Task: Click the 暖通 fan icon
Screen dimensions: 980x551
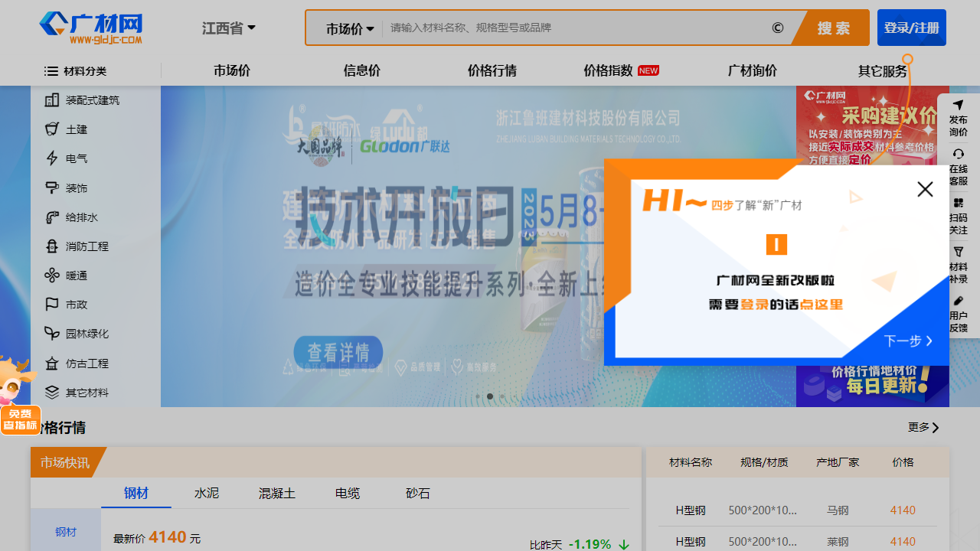Action: [x=52, y=275]
